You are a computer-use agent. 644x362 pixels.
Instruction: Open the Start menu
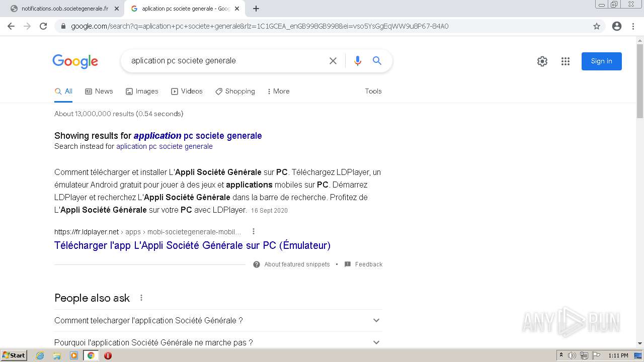tap(14, 355)
